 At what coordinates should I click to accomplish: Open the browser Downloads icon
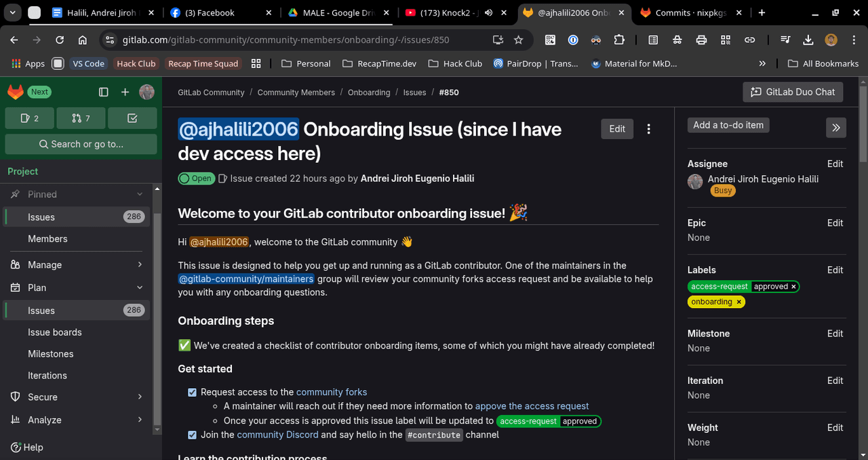(x=808, y=40)
